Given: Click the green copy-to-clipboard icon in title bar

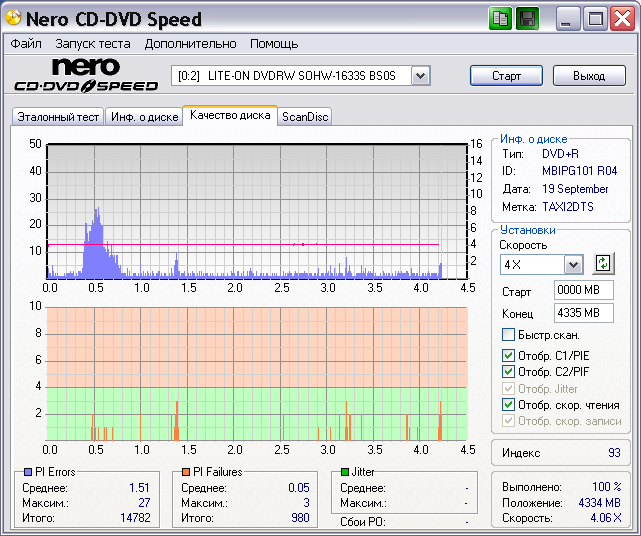Looking at the screenshot, I should click(501, 18).
